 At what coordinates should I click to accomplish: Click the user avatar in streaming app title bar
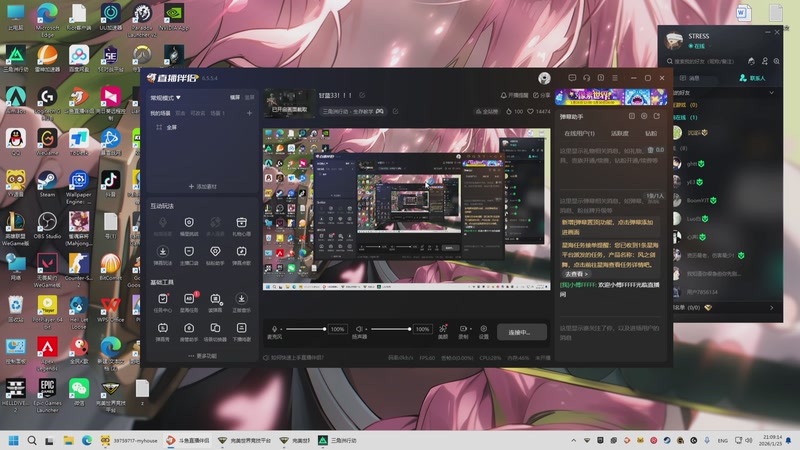coord(544,78)
